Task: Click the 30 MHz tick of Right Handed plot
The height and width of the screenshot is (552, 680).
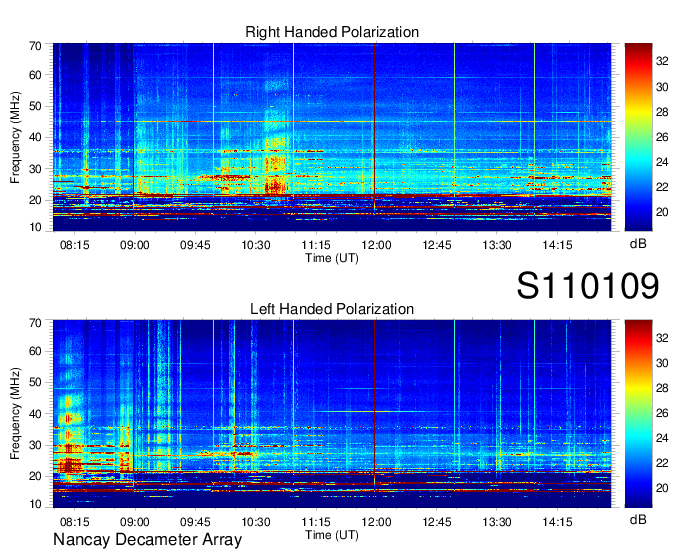Action: tap(35, 169)
